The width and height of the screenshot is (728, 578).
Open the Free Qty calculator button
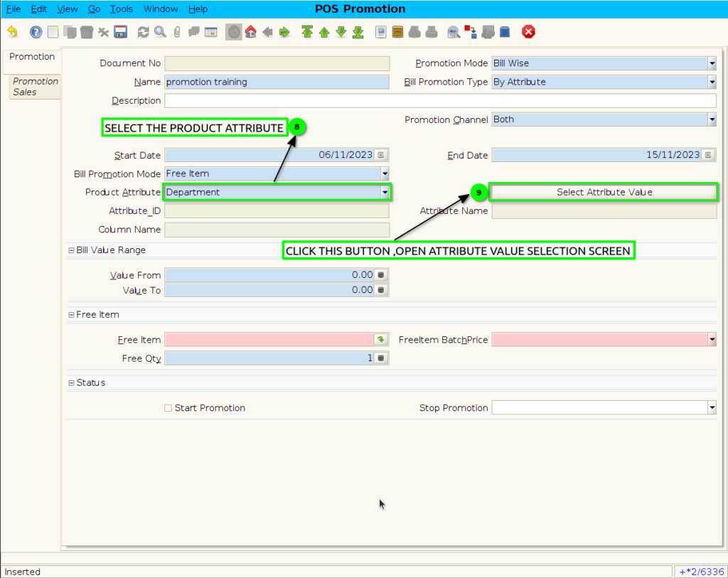coord(381,358)
